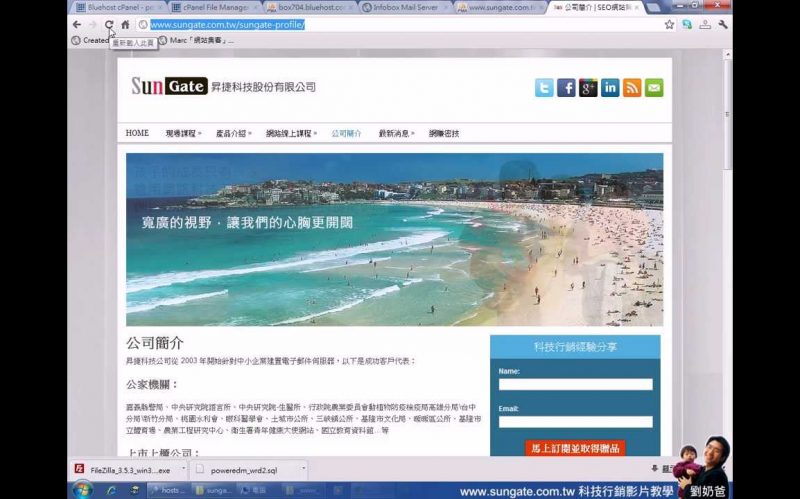The image size is (800, 499).
Task: Click the 馬上訂閱並取得贈品 subscribe button
Action: click(x=575, y=449)
